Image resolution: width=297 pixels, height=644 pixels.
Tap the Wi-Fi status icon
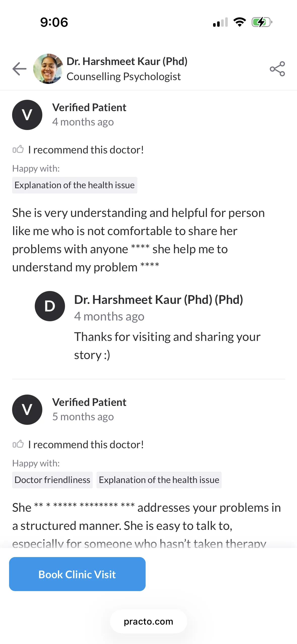(240, 22)
